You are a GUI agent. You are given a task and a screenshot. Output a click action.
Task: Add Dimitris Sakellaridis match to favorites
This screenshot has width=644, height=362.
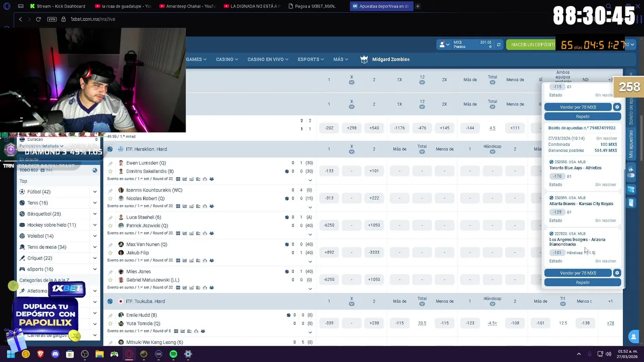click(x=110, y=171)
